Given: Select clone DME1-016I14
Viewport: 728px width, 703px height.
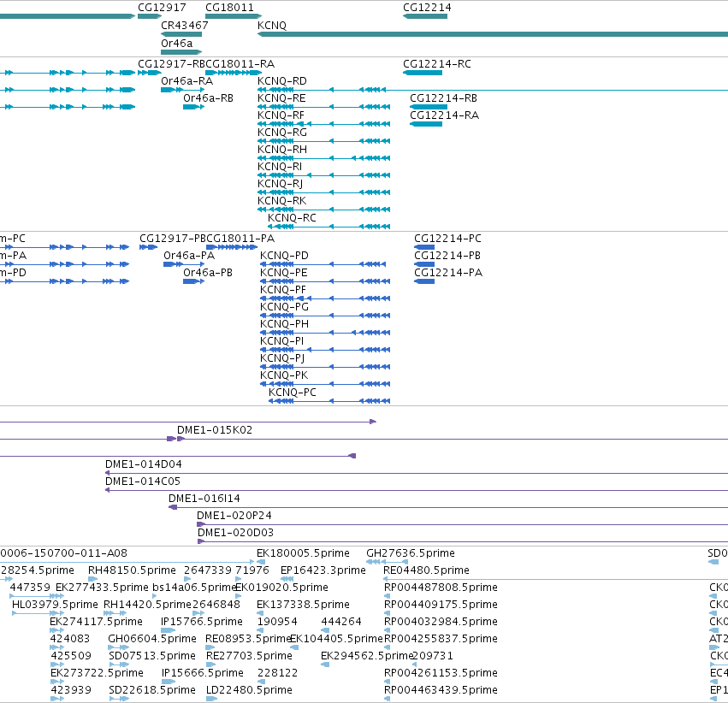Looking at the screenshot, I should pos(448,508).
